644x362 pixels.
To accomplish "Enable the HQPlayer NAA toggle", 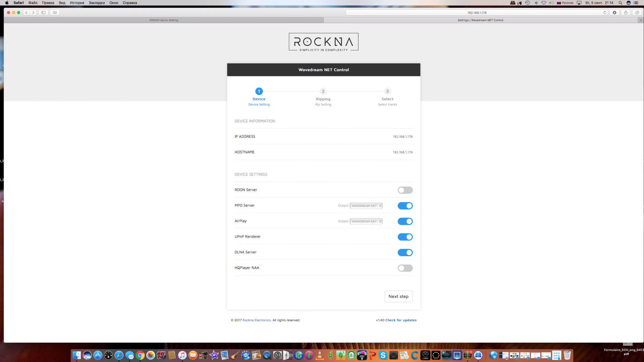I will (x=405, y=268).
